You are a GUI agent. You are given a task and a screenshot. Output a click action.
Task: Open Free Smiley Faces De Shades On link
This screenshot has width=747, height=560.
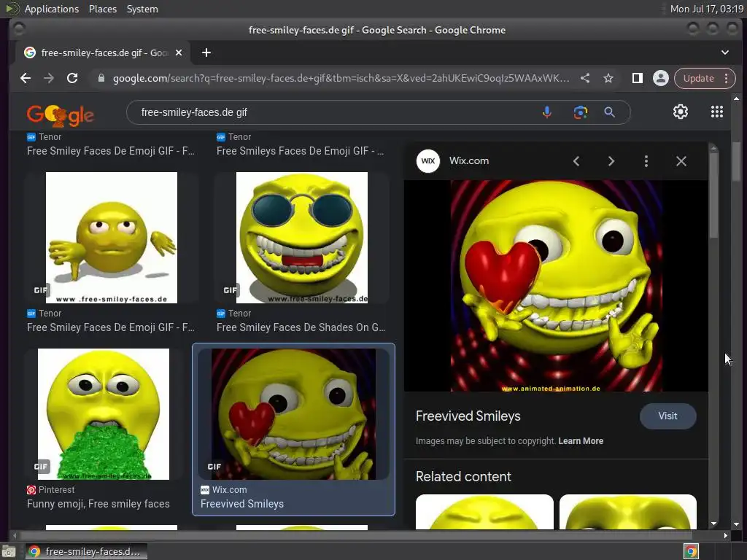point(301,327)
